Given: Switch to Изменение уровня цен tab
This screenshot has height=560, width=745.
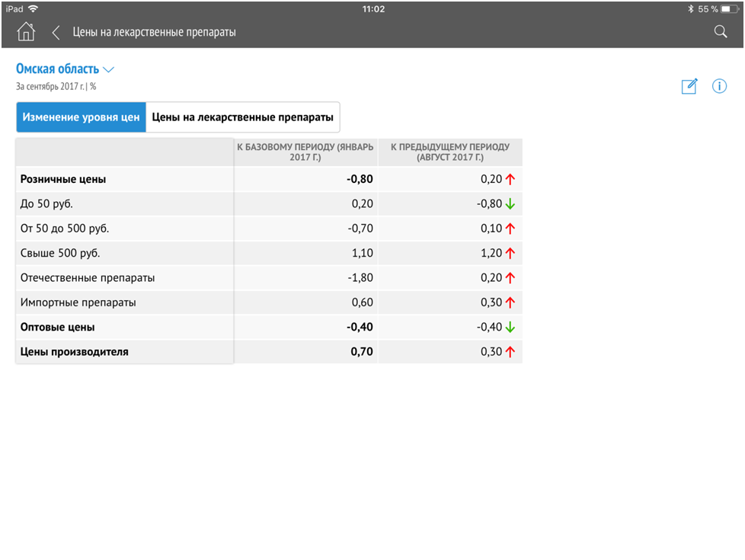Looking at the screenshot, I should [81, 117].
